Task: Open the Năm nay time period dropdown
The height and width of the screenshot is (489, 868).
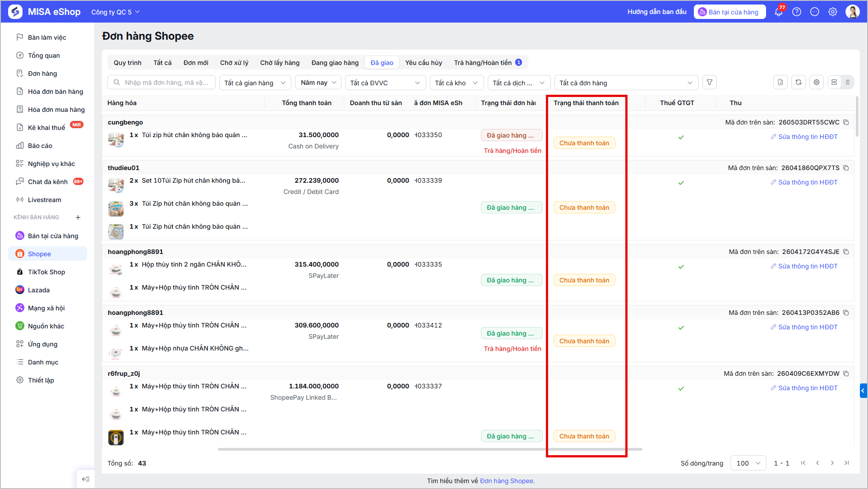Action: coord(318,83)
